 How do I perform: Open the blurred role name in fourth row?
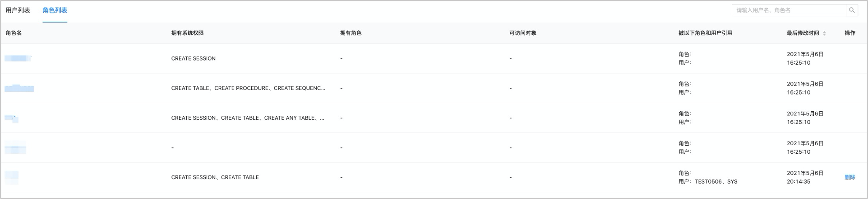[x=15, y=147]
